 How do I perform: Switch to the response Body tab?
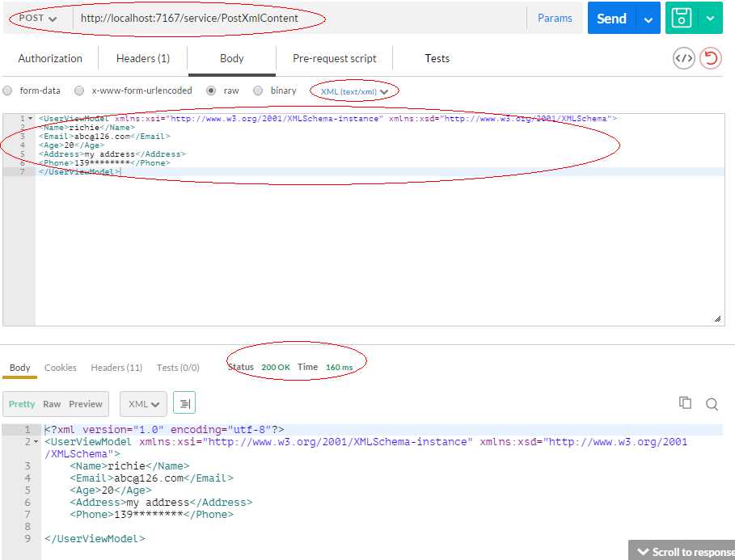click(x=19, y=368)
